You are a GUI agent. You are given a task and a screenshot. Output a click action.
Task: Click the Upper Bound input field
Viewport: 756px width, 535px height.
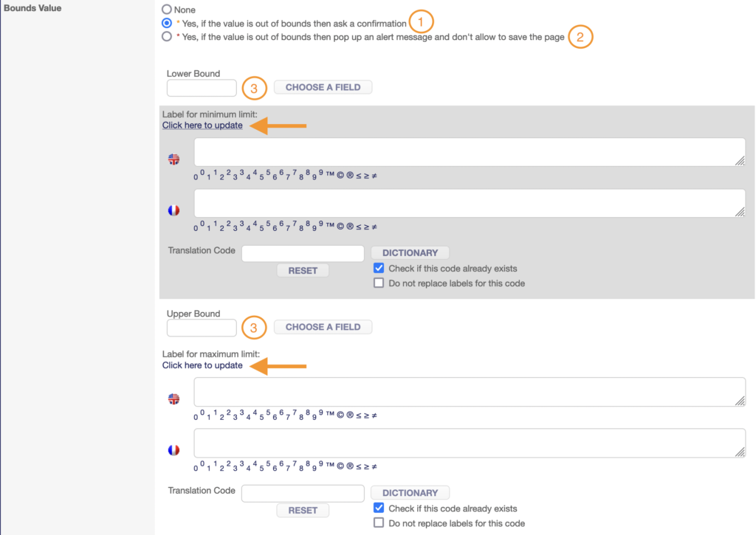tap(202, 328)
